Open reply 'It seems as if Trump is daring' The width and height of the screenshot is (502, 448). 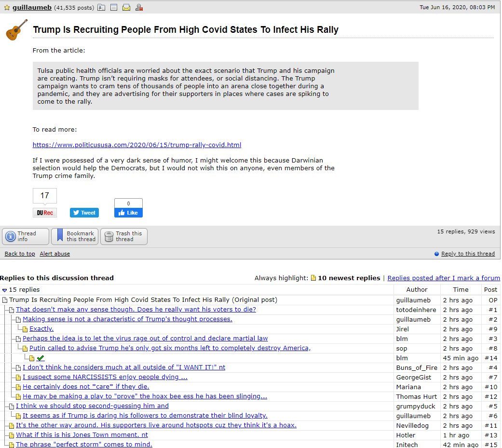[145, 415]
